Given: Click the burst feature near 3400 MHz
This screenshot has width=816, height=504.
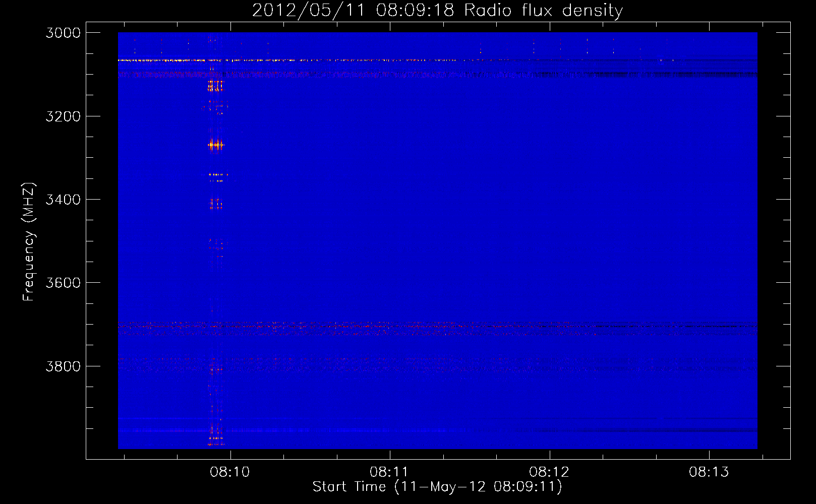Looking at the screenshot, I should [x=215, y=204].
